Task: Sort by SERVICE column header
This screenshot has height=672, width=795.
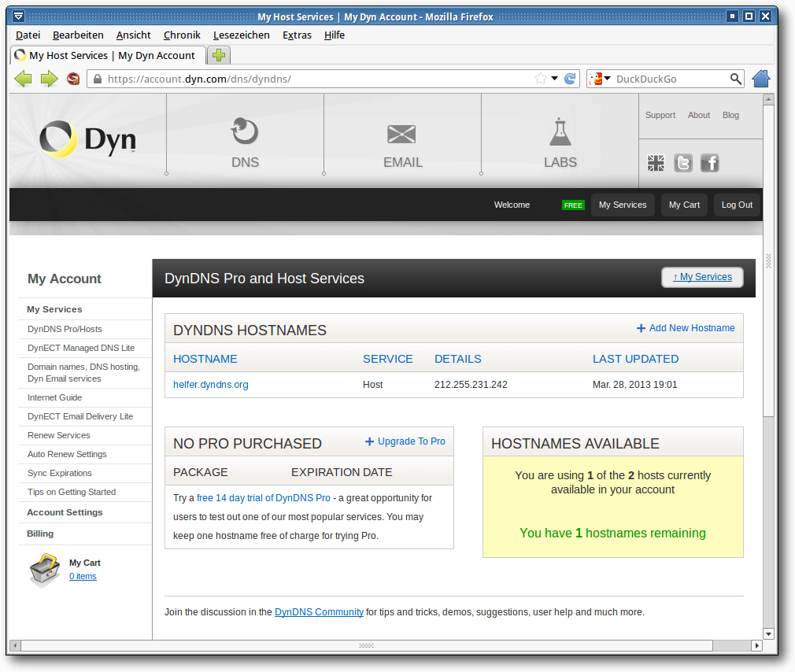Action: (388, 359)
